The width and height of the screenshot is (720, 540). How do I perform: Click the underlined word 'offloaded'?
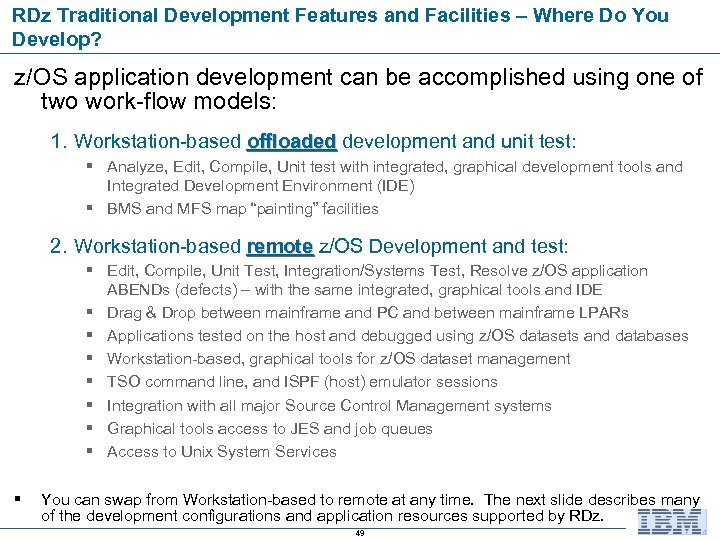pyautogui.click(x=292, y=141)
